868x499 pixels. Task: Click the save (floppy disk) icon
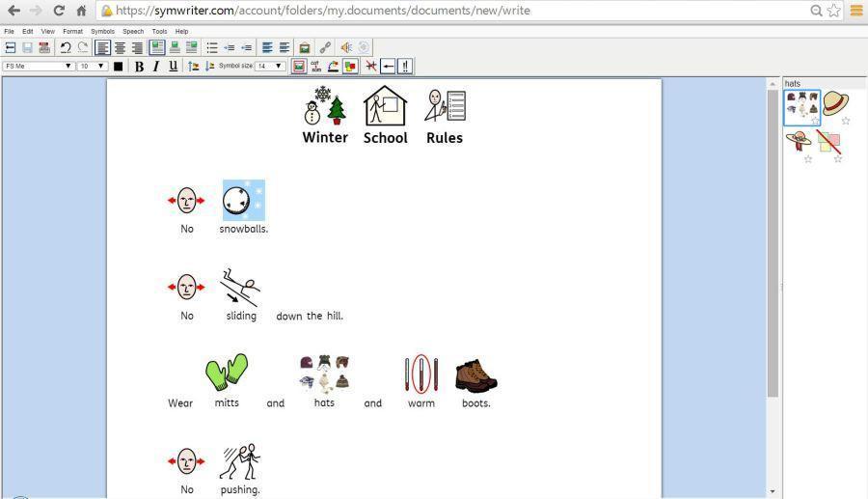point(27,47)
